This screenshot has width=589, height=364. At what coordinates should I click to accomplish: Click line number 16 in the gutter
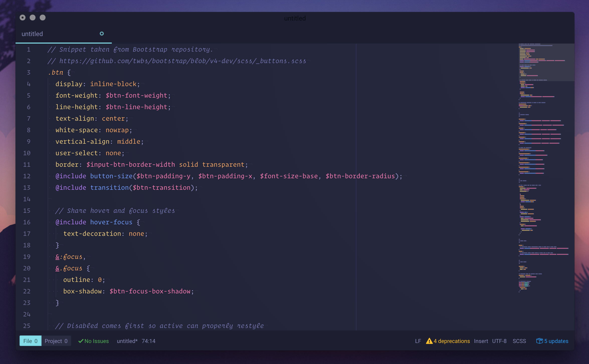click(27, 222)
